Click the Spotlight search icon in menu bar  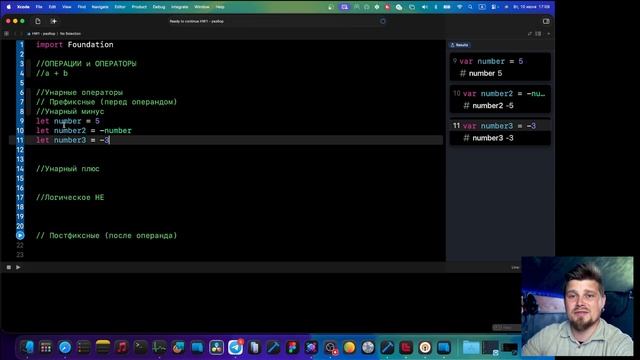click(470, 7)
